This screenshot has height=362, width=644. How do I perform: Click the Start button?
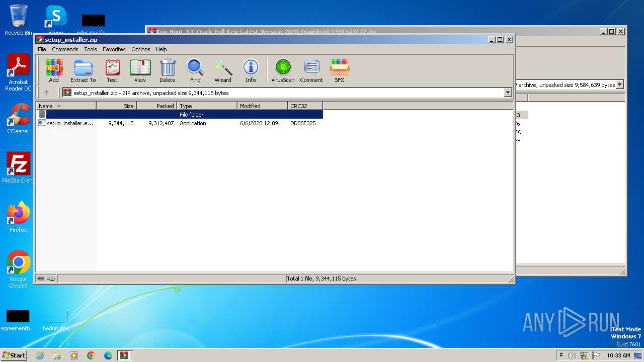click(x=14, y=355)
